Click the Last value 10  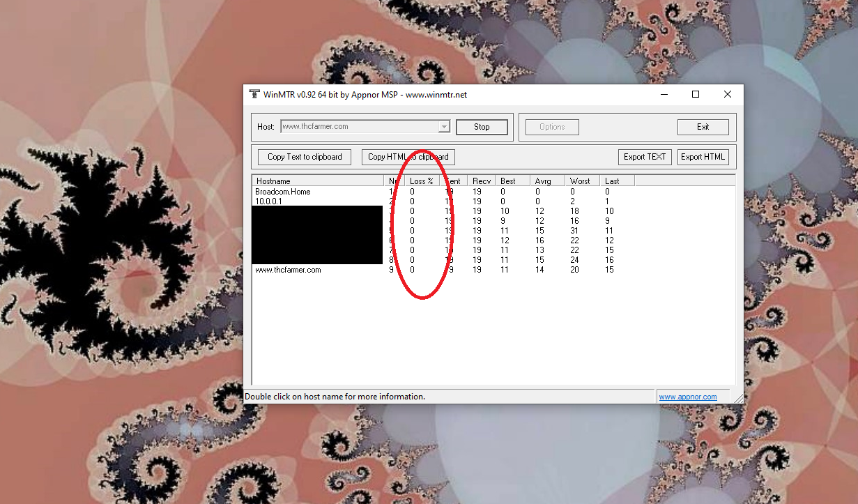pyautogui.click(x=609, y=211)
